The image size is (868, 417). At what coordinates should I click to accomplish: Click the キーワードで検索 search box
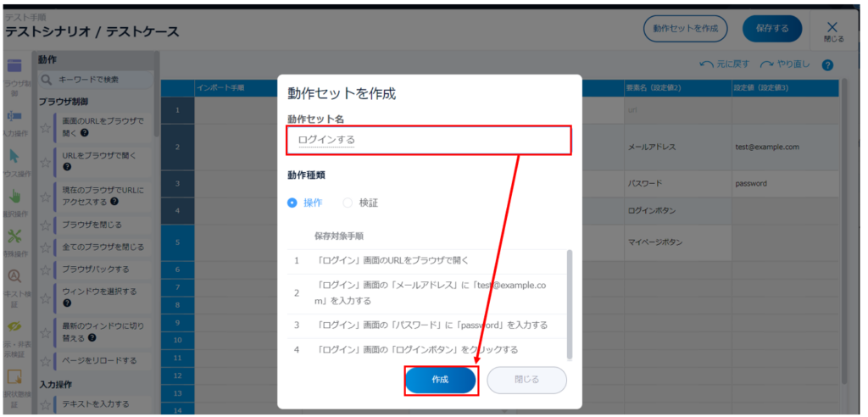[x=96, y=80]
